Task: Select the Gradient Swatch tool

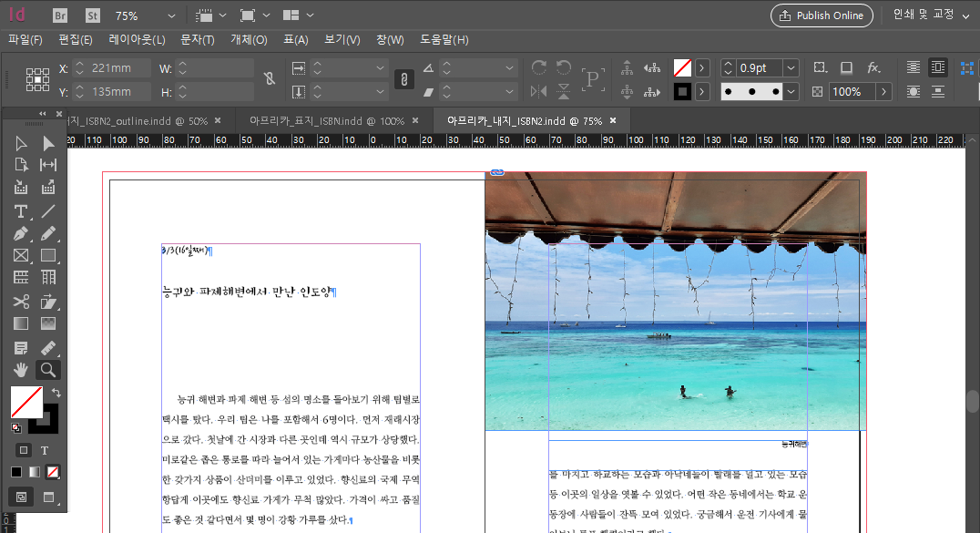Action: [x=20, y=323]
